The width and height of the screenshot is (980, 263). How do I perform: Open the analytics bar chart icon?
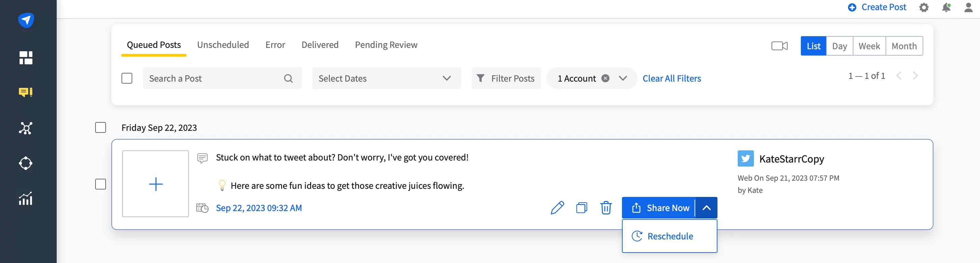click(x=26, y=198)
